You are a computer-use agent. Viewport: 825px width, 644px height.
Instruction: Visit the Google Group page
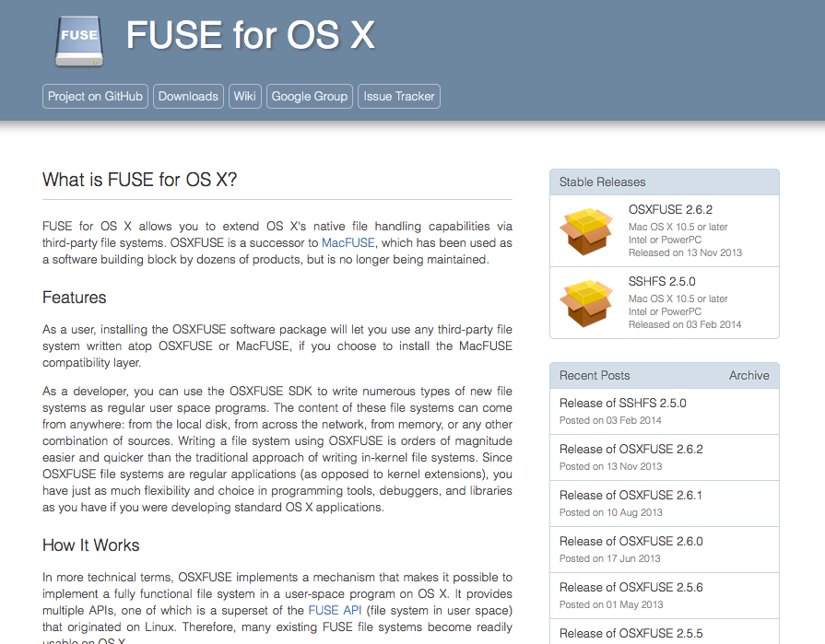coord(310,97)
